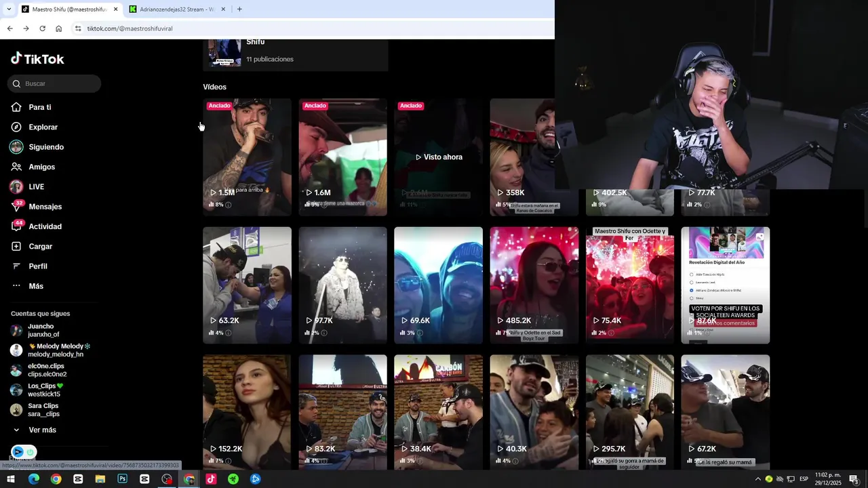
Task: Click the Buscar search field
Action: [54, 83]
